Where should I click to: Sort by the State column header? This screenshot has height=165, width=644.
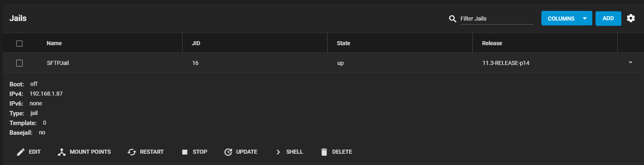point(343,43)
